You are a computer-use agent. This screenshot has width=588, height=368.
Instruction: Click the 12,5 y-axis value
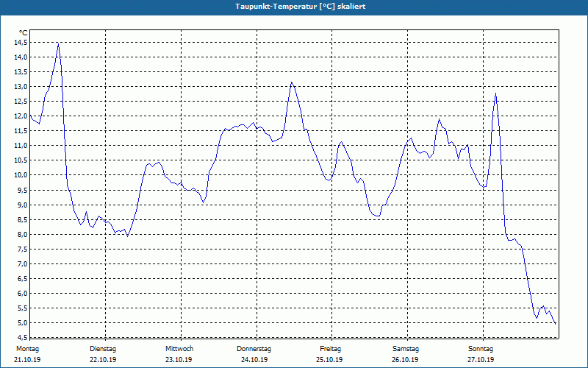(21, 102)
